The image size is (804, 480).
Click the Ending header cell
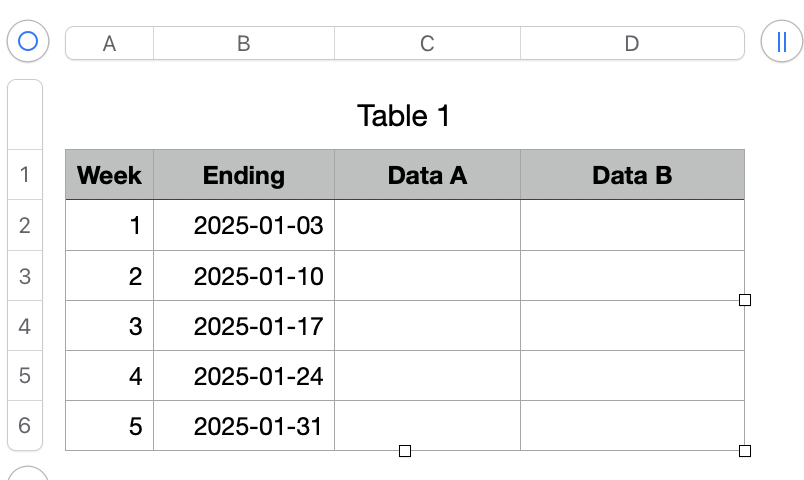tap(243, 176)
